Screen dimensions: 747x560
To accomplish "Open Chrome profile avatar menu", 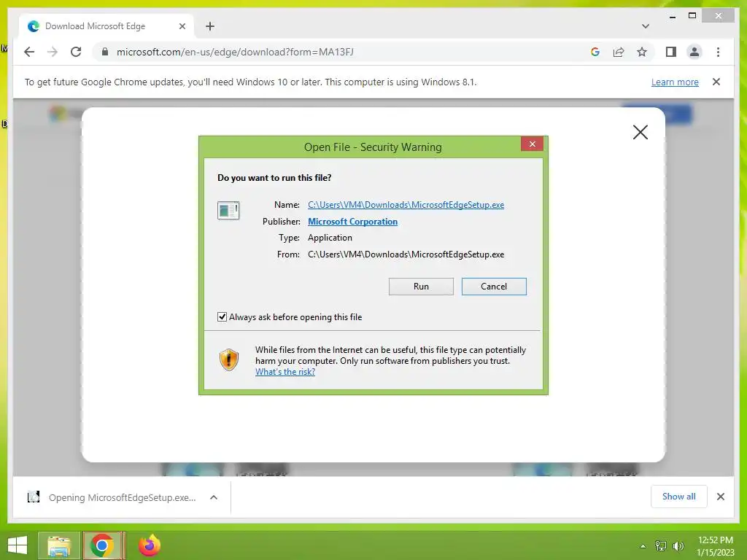I will point(694,52).
